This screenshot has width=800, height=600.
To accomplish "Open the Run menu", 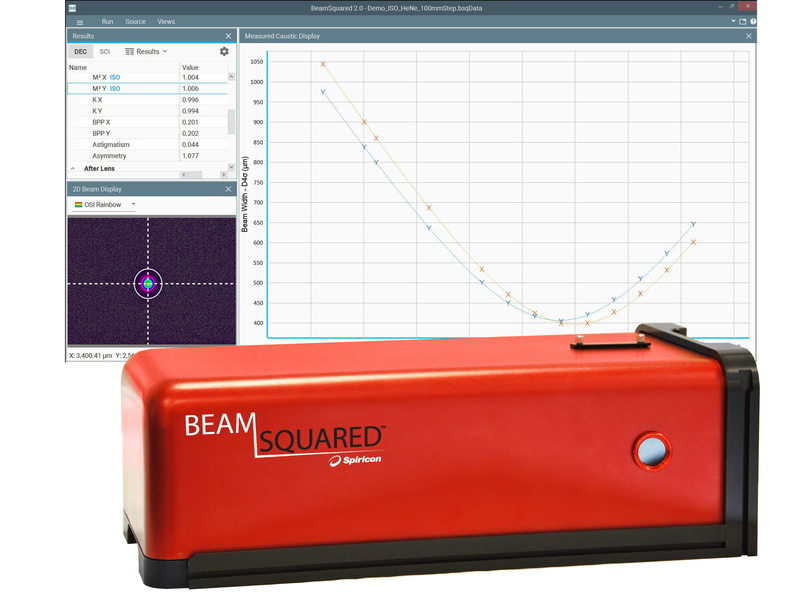I will [x=107, y=21].
